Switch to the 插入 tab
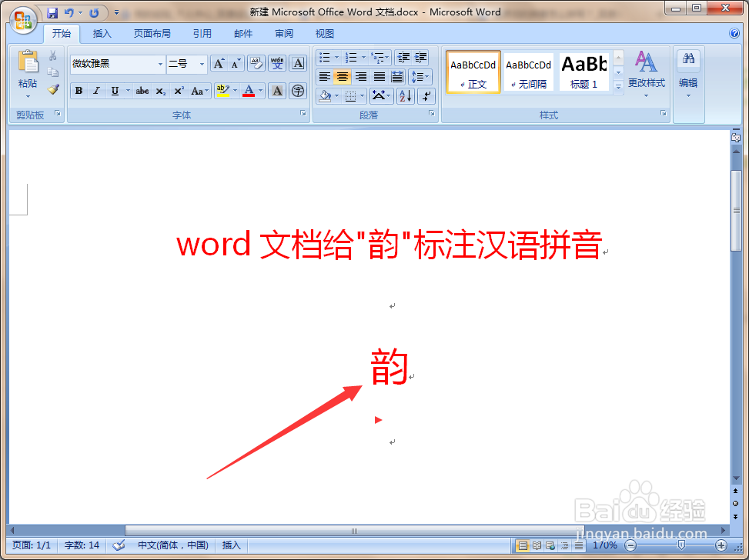Screen dimensions: 749x560 102,33
